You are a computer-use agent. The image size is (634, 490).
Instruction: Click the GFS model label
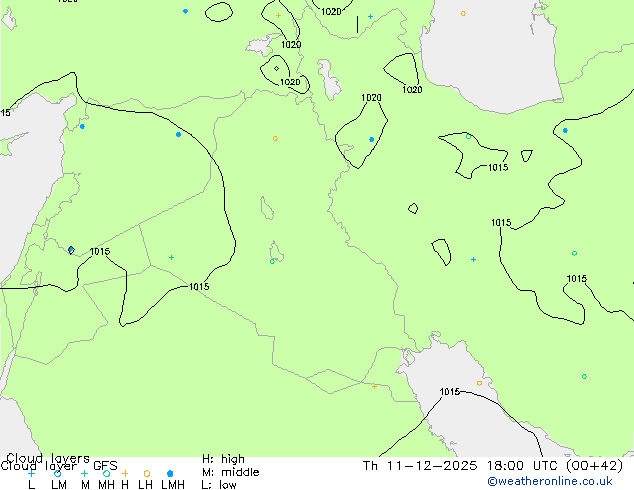click(105, 466)
